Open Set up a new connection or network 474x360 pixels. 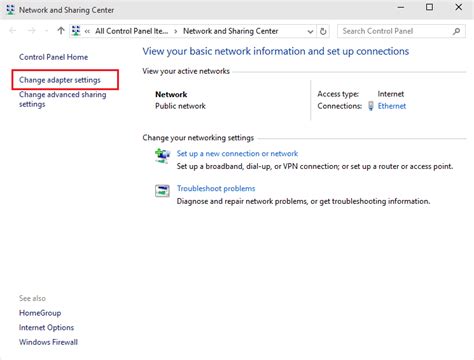click(237, 154)
